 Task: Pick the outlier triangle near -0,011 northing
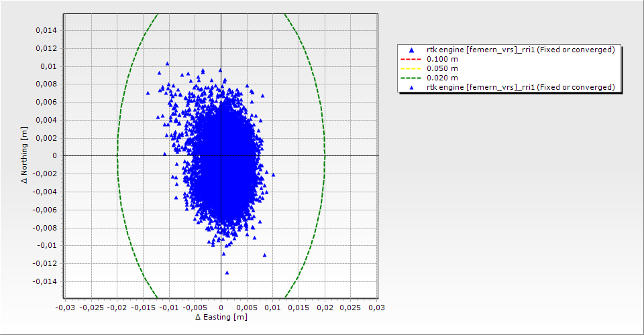pyautogui.click(x=264, y=255)
